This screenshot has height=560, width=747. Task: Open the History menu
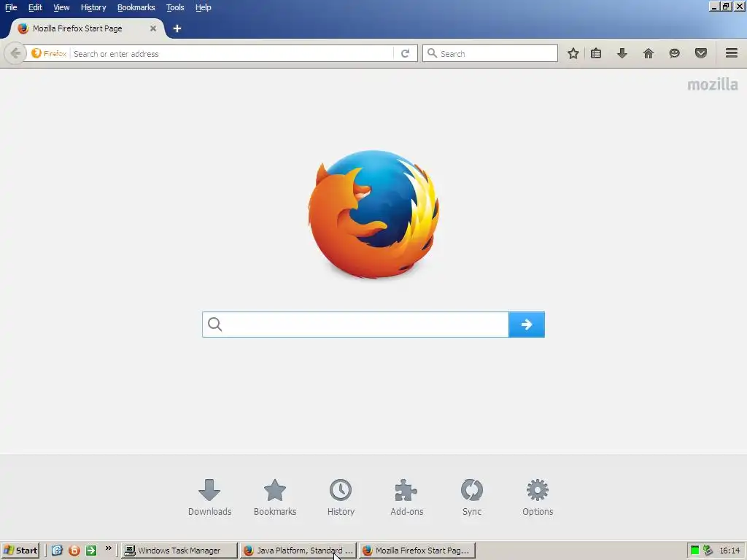point(93,7)
